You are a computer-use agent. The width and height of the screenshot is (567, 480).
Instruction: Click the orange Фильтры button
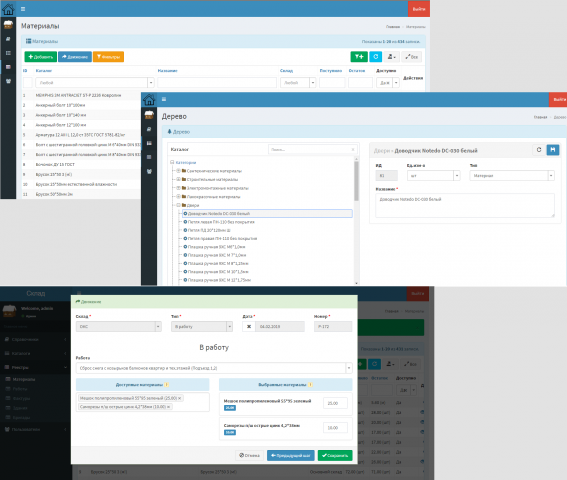click(108, 57)
